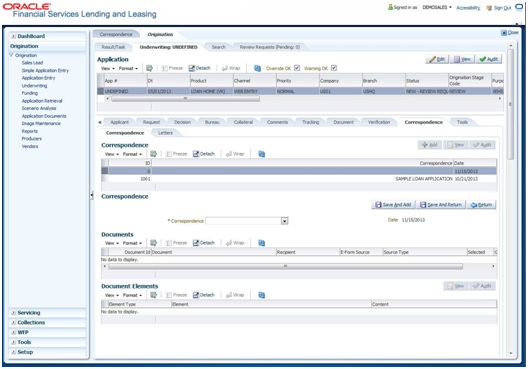Open the Result/Task tab

[x=113, y=47]
